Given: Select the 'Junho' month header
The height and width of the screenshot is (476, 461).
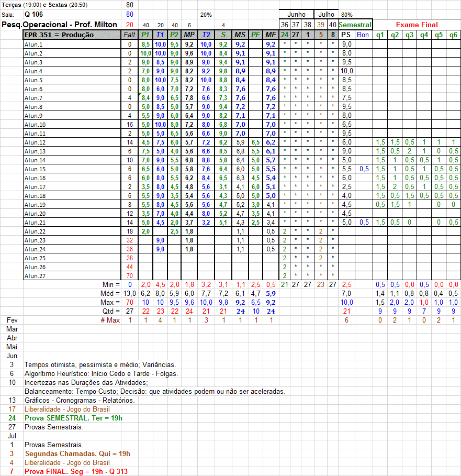Looking at the screenshot, I should [296, 15].
